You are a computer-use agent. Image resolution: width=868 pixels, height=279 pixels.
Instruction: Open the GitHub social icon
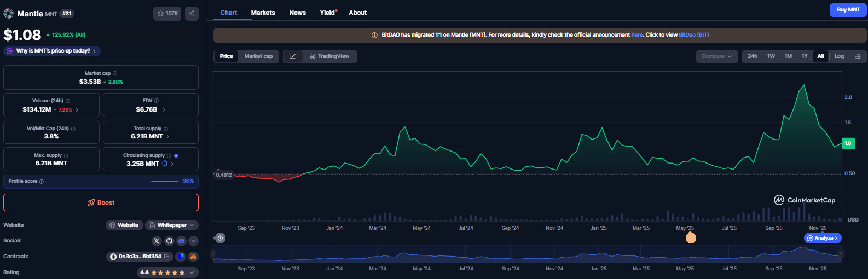pos(169,241)
